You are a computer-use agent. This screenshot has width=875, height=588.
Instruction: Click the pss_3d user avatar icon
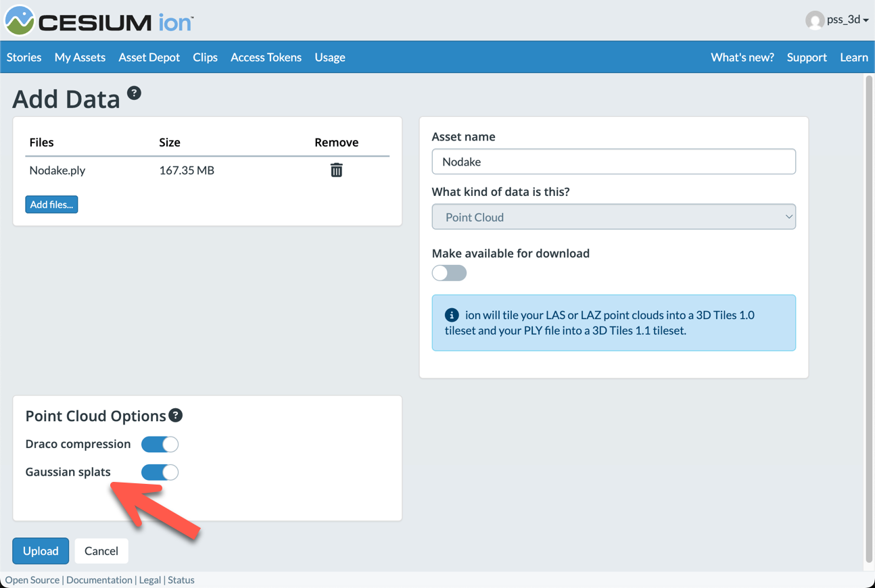pyautogui.click(x=814, y=20)
